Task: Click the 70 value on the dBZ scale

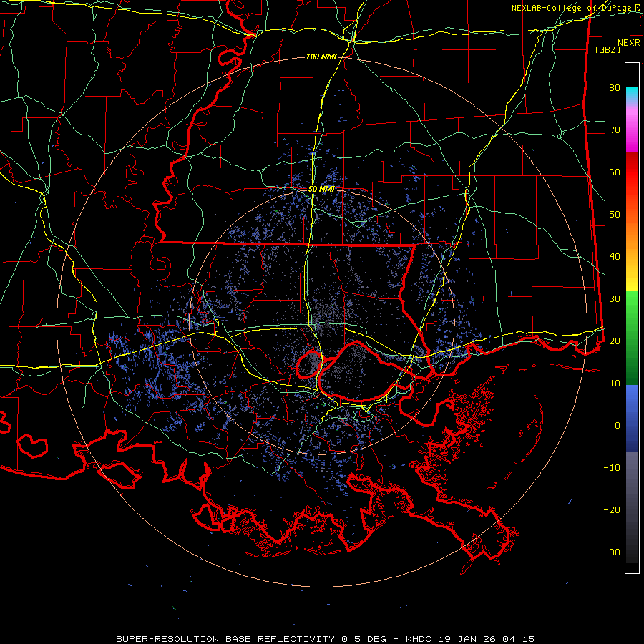Action: pos(615,130)
